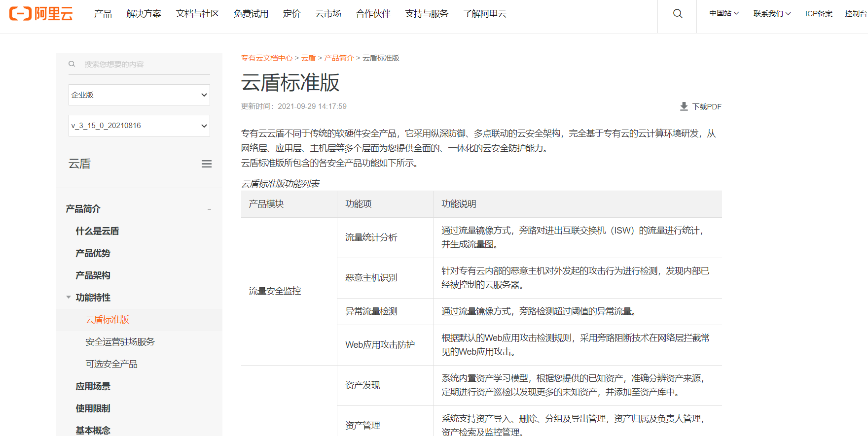This screenshot has width=868, height=436.
Task: Click the 云盾标准版 page title
Action: [290, 82]
